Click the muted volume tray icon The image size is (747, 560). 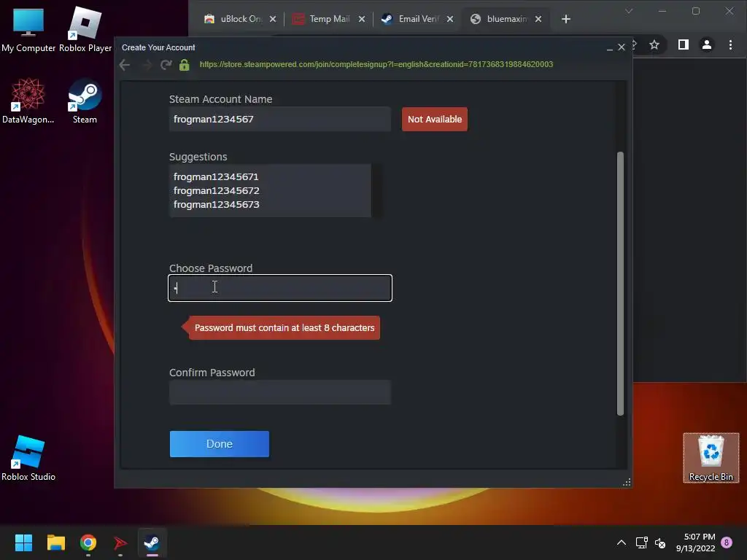[x=660, y=542]
